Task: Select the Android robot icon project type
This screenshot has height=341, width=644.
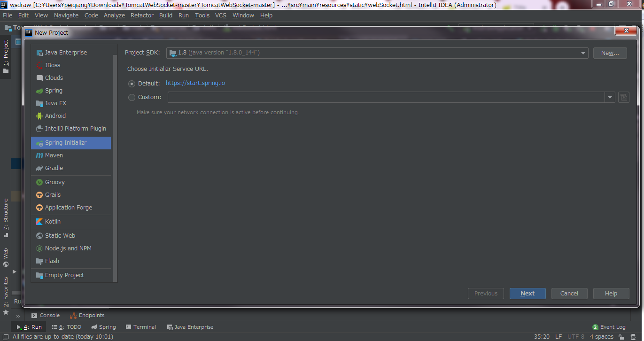Action: pyautogui.click(x=39, y=116)
